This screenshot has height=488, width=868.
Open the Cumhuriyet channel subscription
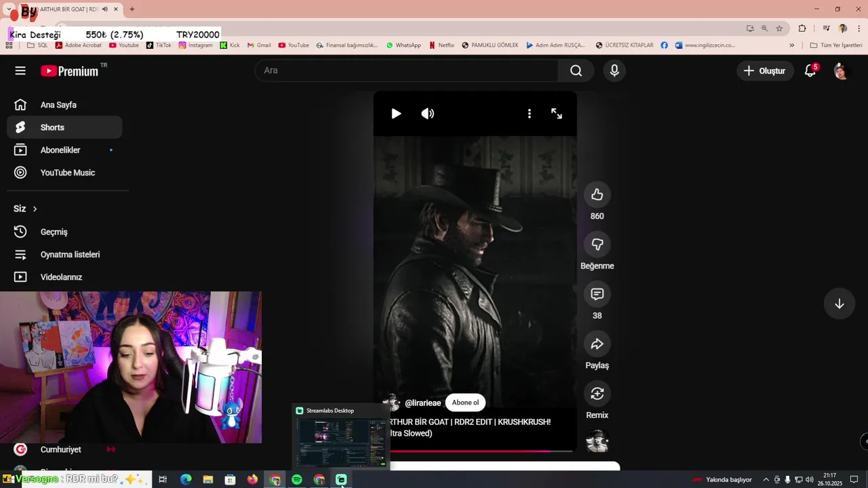click(x=64, y=449)
